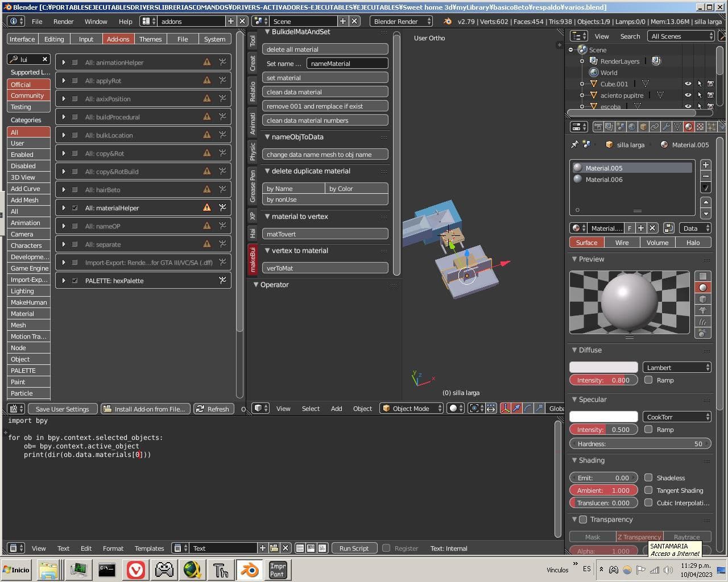The width and height of the screenshot is (728, 582).
Task: Select cube preview type icon
Action: coord(703,299)
